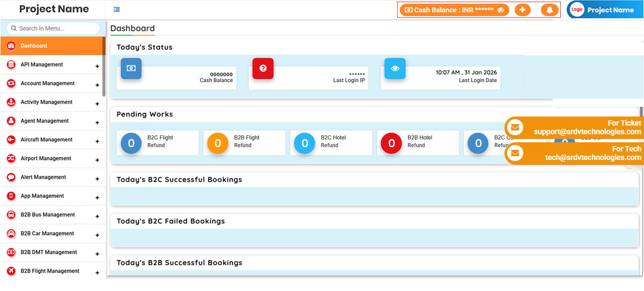This screenshot has height=291, width=644.
Task: Click the blue eye icon for Last Login Date
Action: (x=395, y=68)
